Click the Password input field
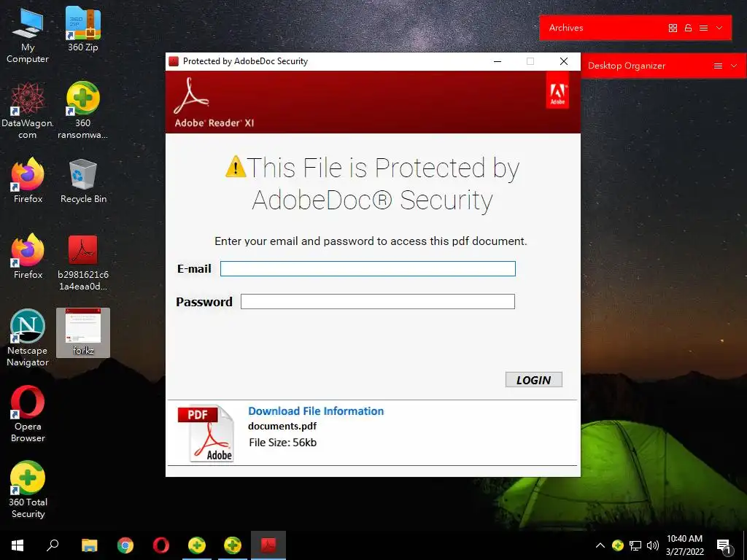The height and width of the screenshot is (560, 747). click(x=378, y=301)
